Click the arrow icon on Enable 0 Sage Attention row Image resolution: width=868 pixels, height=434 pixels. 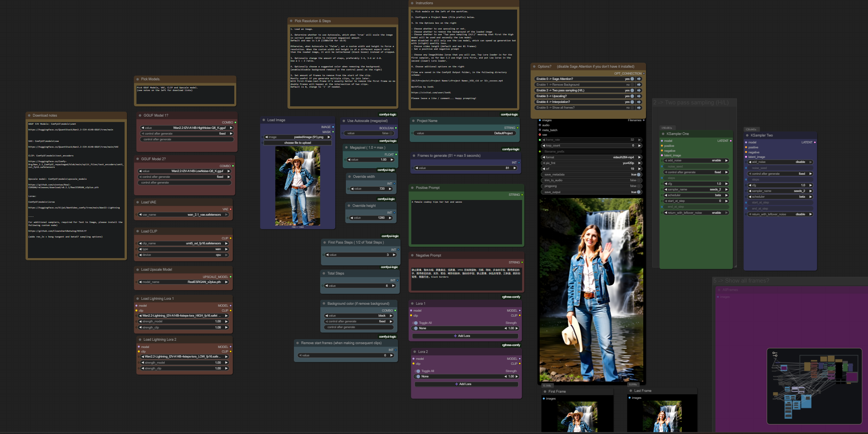(x=639, y=79)
